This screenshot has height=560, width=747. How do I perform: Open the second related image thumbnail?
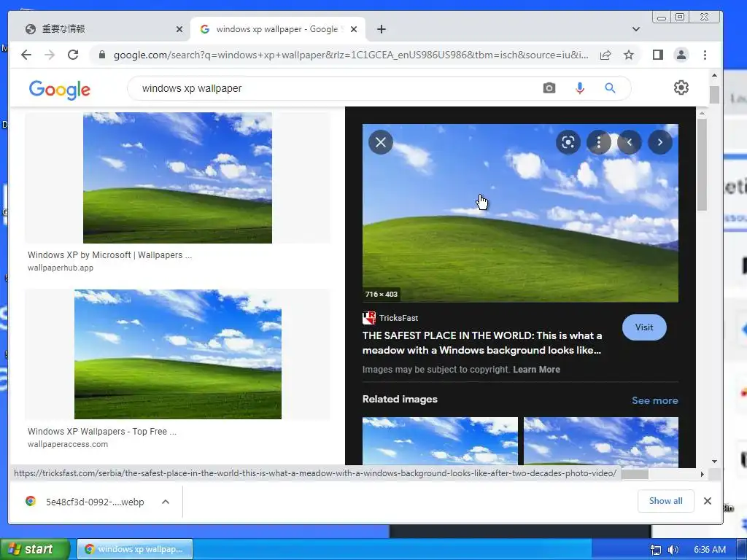point(601,441)
